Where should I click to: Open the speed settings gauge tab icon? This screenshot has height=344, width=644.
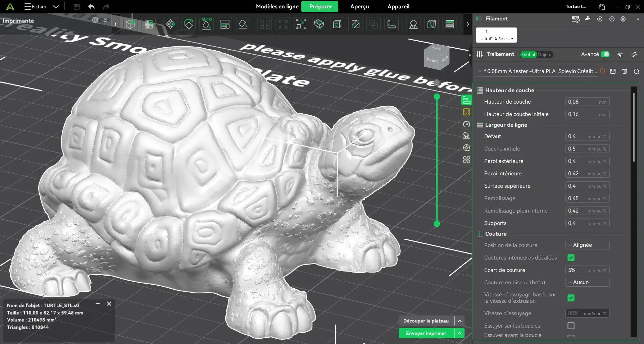[466, 124]
